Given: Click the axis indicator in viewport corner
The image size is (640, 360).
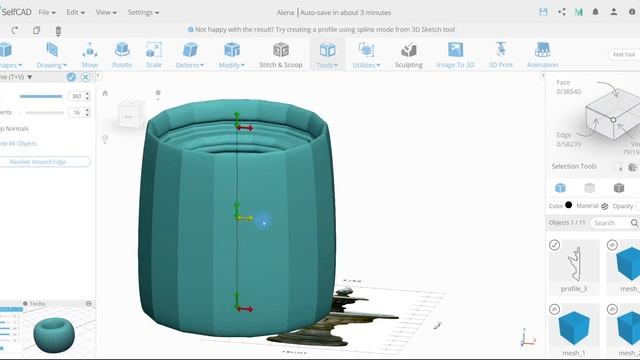Looking at the screenshot, I should pyautogui.click(x=527, y=338).
